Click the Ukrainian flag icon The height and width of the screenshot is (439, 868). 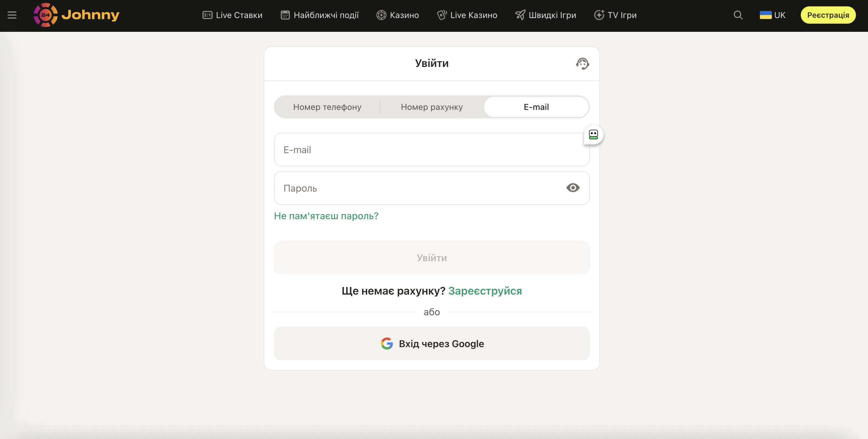[x=766, y=15]
